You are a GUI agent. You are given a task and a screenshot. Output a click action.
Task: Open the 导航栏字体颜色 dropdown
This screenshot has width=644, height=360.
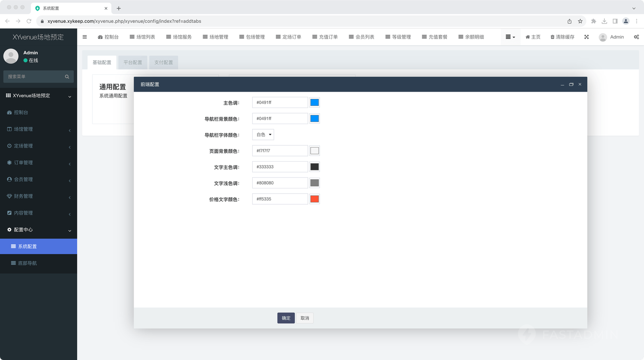263,135
